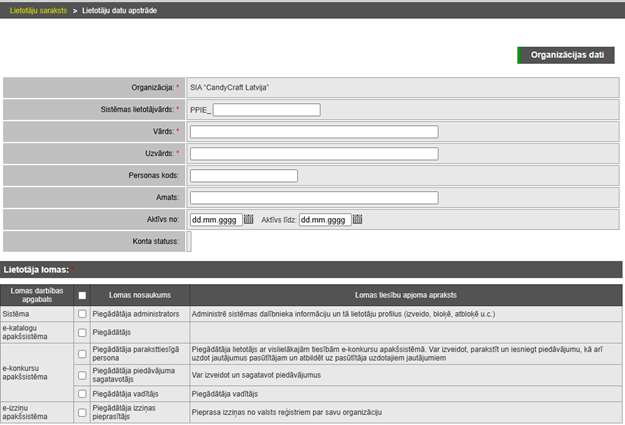
Task: Toggle the select-all checkbox in roles header
Action: 82,295
